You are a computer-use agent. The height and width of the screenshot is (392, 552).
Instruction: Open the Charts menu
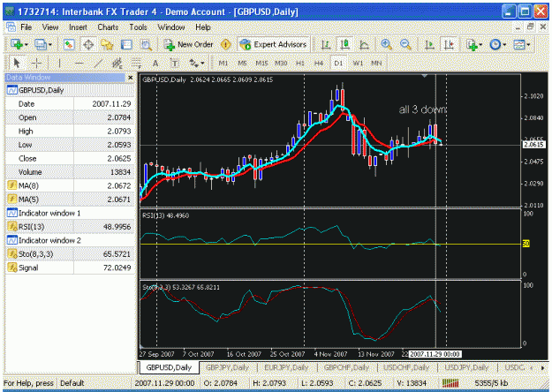108,27
